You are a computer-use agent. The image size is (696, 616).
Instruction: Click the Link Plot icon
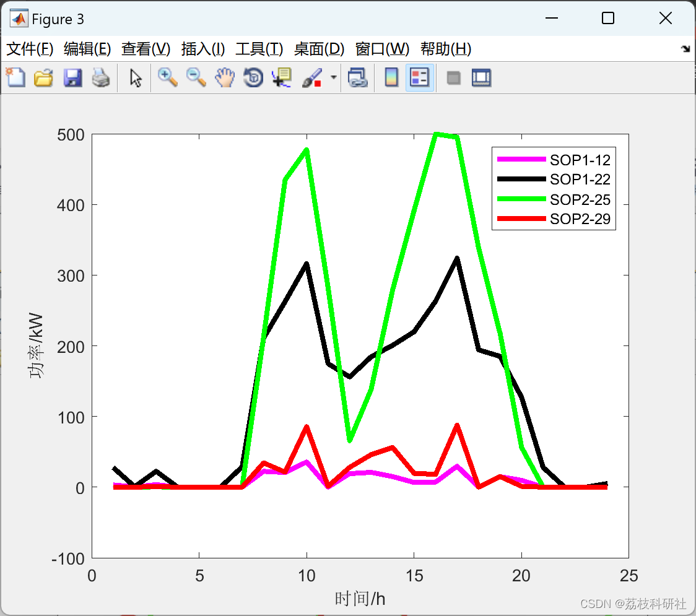(357, 77)
